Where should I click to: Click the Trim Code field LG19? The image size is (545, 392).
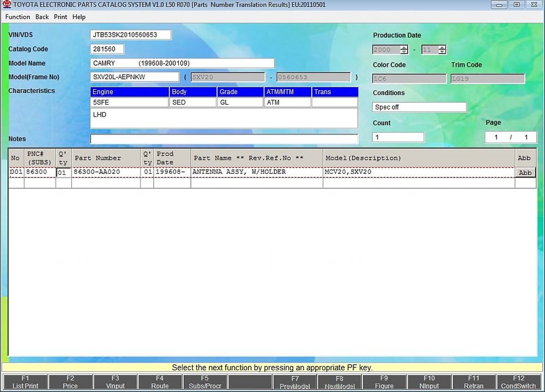[488, 78]
